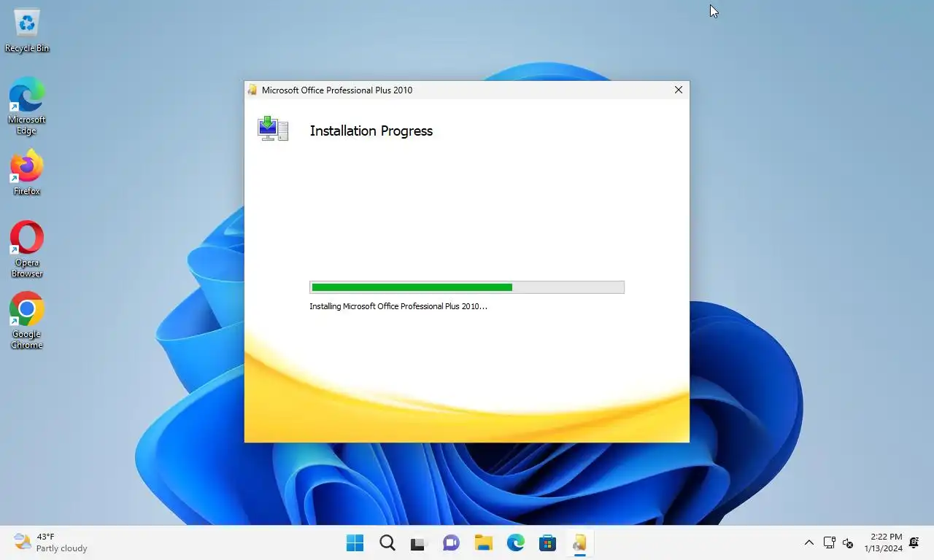
Task: Select the Firefox desktop shortcut
Action: pos(27,173)
